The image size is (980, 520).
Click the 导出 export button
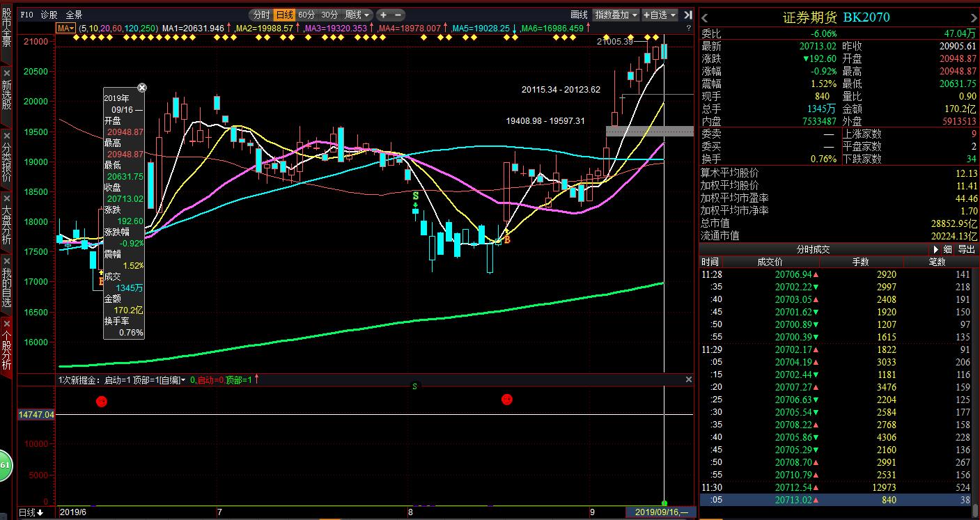click(x=967, y=249)
